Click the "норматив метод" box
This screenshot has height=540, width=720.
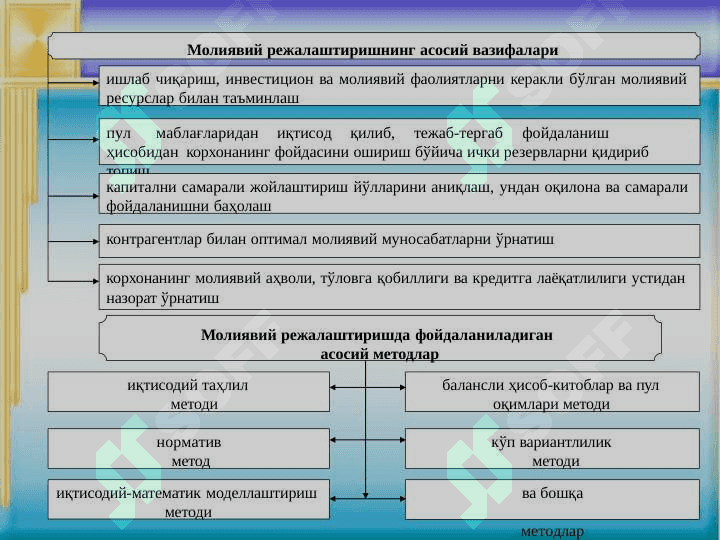(189, 449)
